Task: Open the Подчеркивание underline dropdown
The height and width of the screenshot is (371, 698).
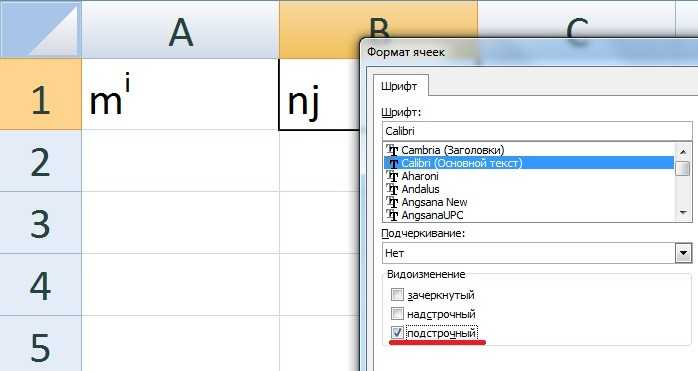Action: [683, 253]
